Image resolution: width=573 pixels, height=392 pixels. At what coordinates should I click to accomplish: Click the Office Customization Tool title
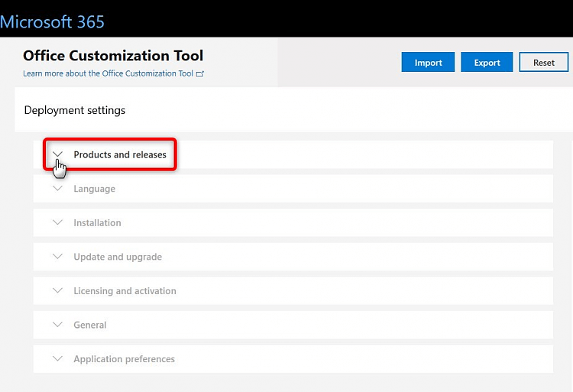tap(113, 56)
